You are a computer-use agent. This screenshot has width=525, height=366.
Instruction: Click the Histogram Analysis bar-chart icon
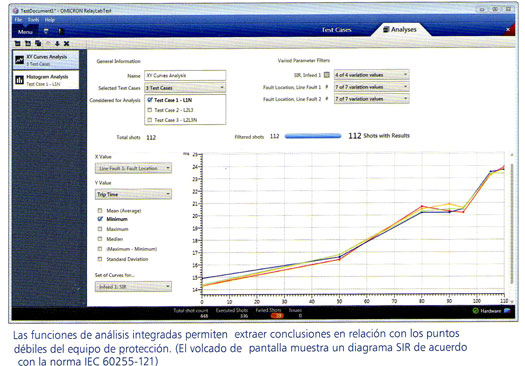tap(19, 80)
